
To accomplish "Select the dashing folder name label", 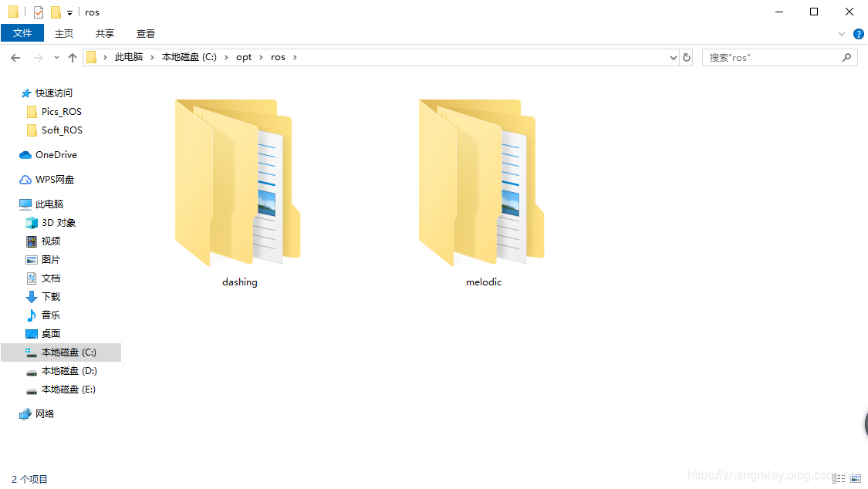I will pyautogui.click(x=240, y=282).
